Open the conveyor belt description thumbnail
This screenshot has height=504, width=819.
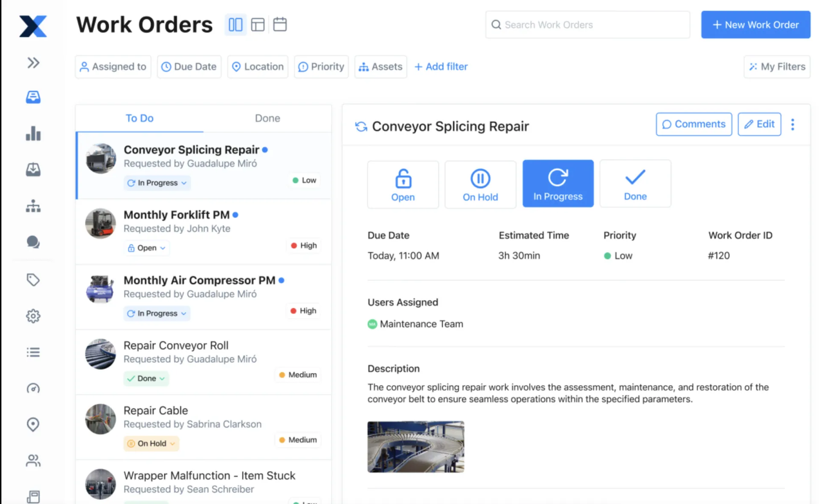coord(416,447)
